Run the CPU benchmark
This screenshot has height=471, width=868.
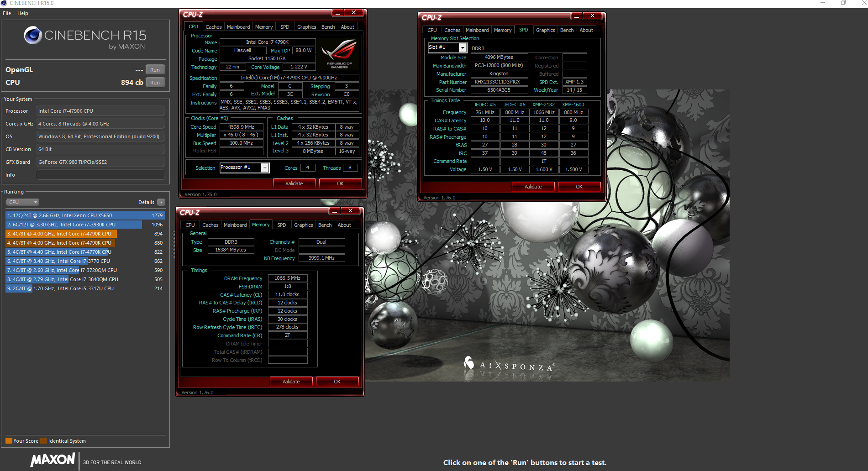pyautogui.click(x=155, y=83)
